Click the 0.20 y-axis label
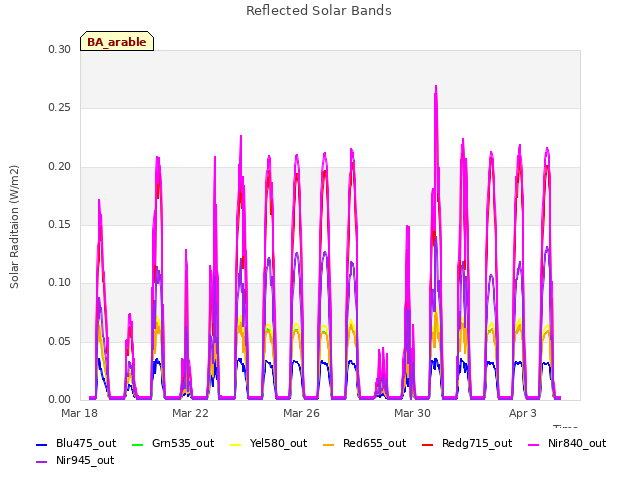Screen dimensions: 640x480 (x=60, y=167)
